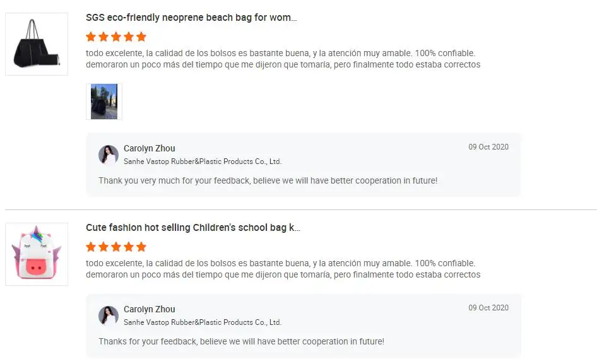Click the first star on the school bag review
This screenshot has width=597, height=364.
coord(91,247)
